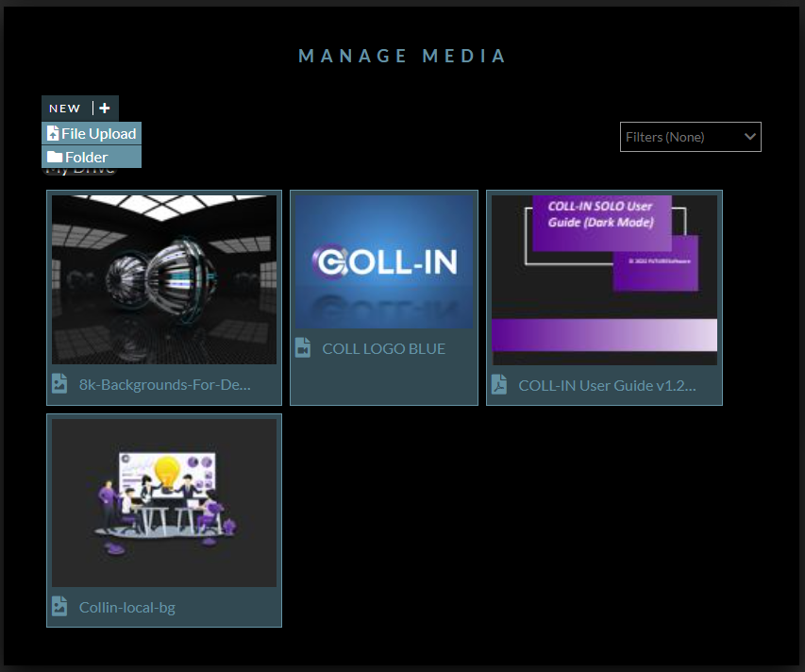This screenshot has height=672, width=805.
Task: Open the 8k-Backgrounds sphere thumbnail
Action: [x=164, y=279]
